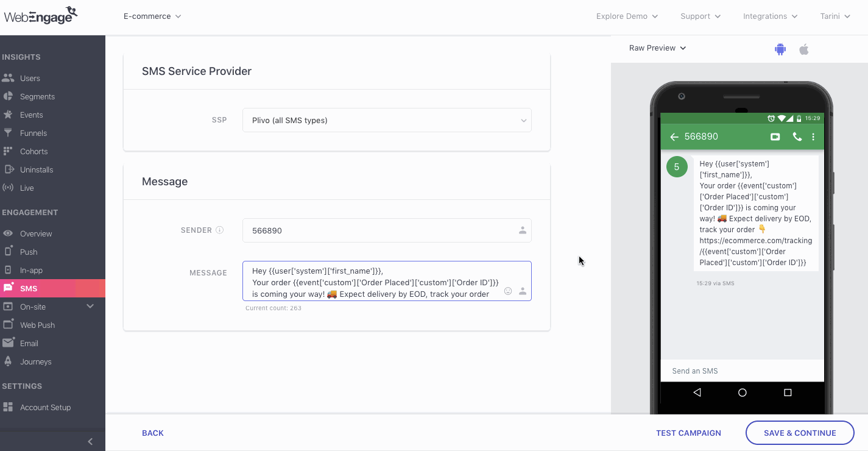Open the Support dropdown
868x451 pixels.
click(700, 16)
